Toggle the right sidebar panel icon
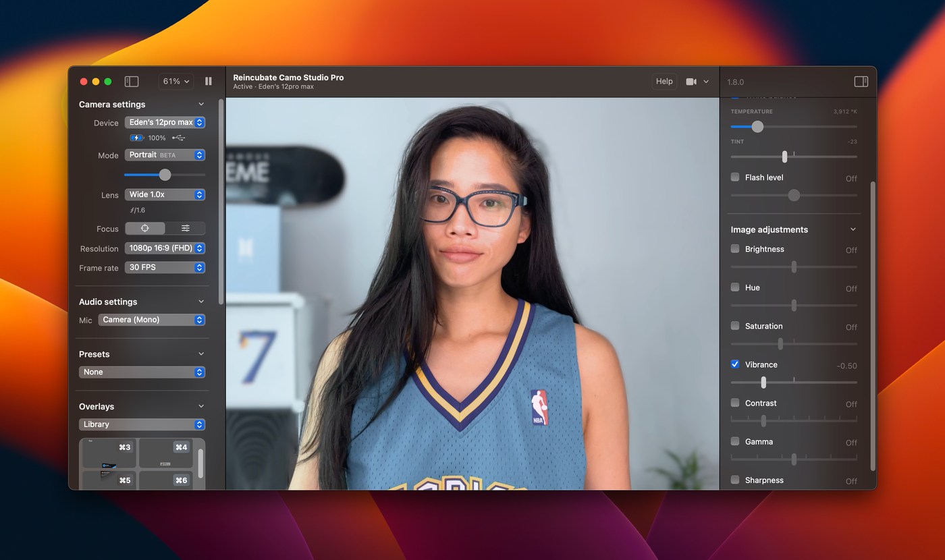 (861, 82)
